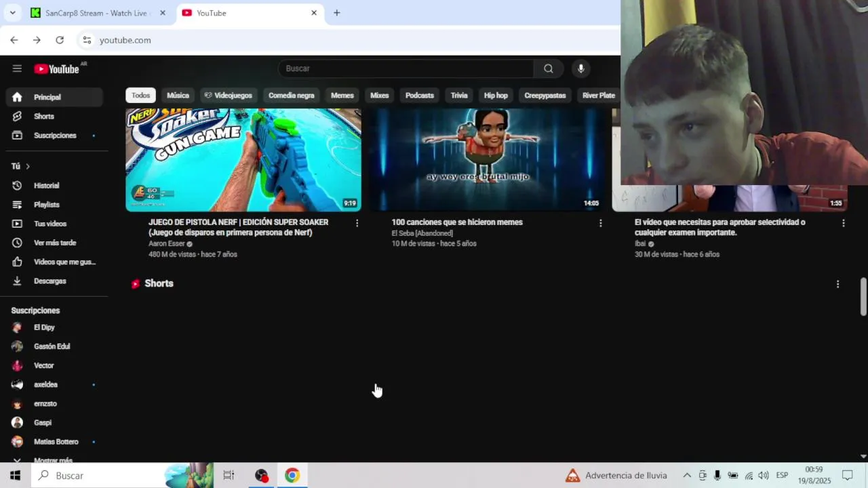Image resolution: width=868 pixels, height=488 pixels.
Task: Open axeldea subscription channel
Action: pyautogui.click(x=54, y=384)
